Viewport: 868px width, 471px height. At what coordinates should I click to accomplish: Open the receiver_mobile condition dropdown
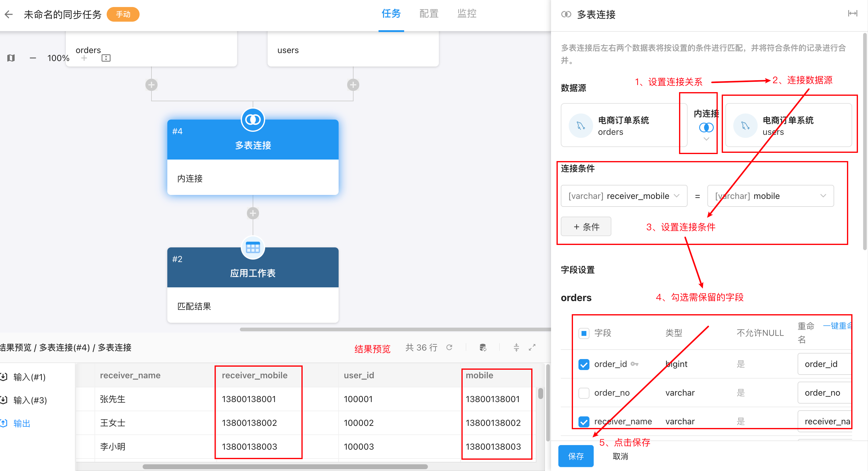(x=624, y=196)
